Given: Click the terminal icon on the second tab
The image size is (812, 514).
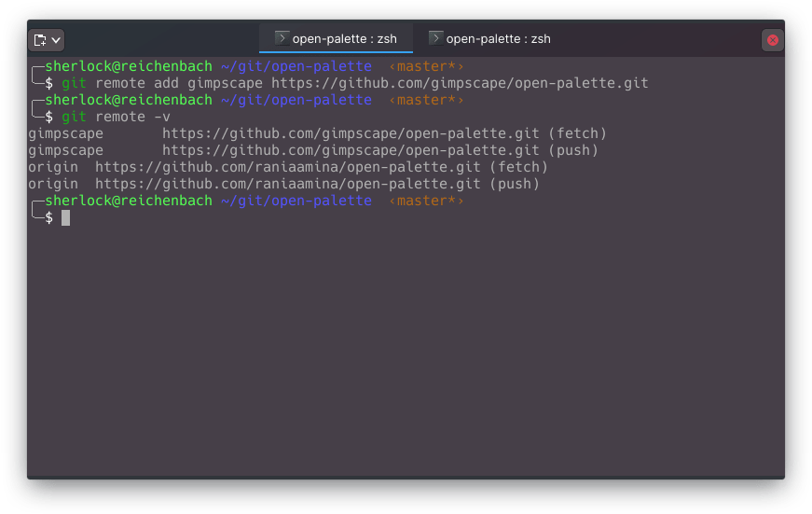Looking at the screenshot, I should (435, 38).
